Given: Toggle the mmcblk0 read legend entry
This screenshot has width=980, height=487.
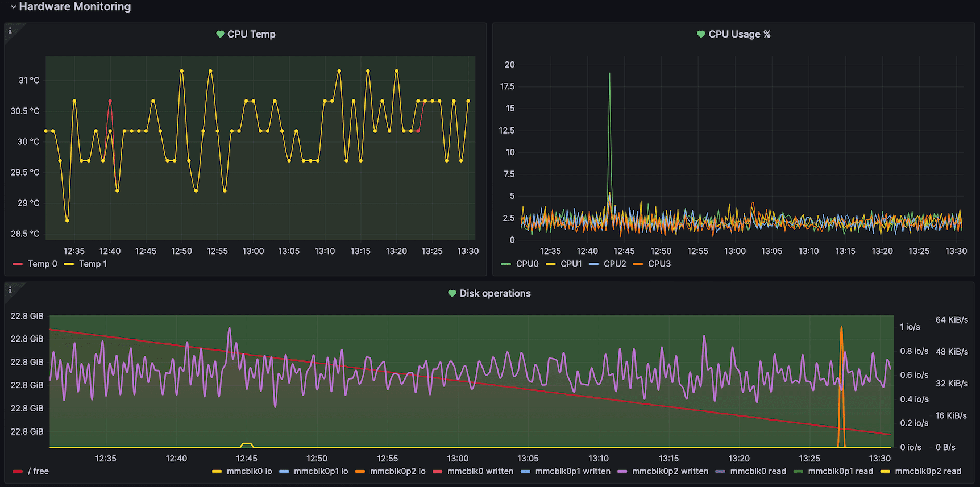Looking at the screenshot, I should click(x=758, y=471).
